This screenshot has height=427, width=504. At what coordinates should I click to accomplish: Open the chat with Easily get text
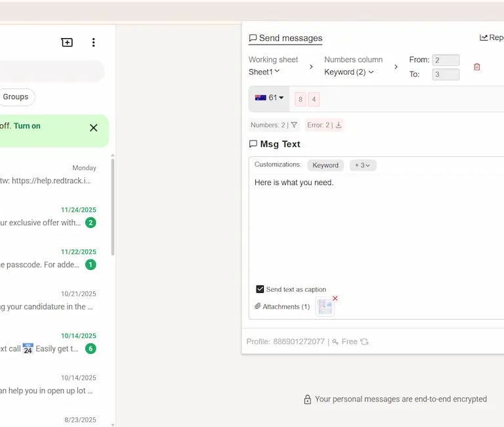click(48, 342)
